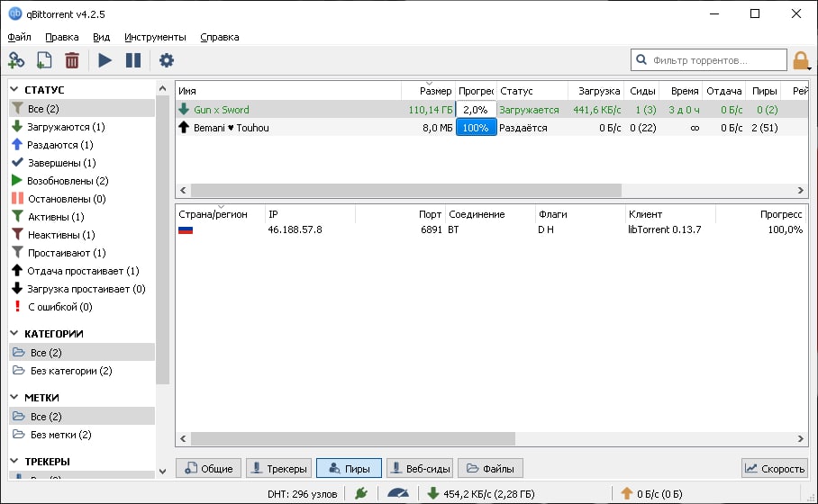This screenshot has height=504, width=818.
Task: Filter by Неактивны (1) status
Action: click(x=82, y=235)
